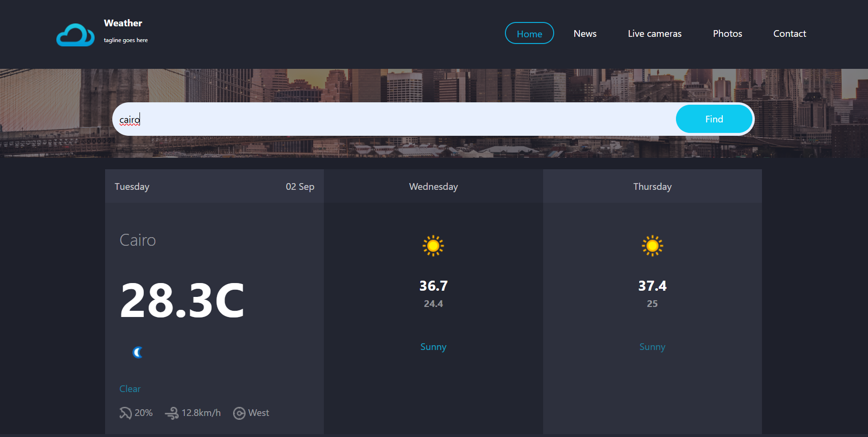Switch to the Photos page
This screenshot has width=868, height=437.
pos(727,33)
